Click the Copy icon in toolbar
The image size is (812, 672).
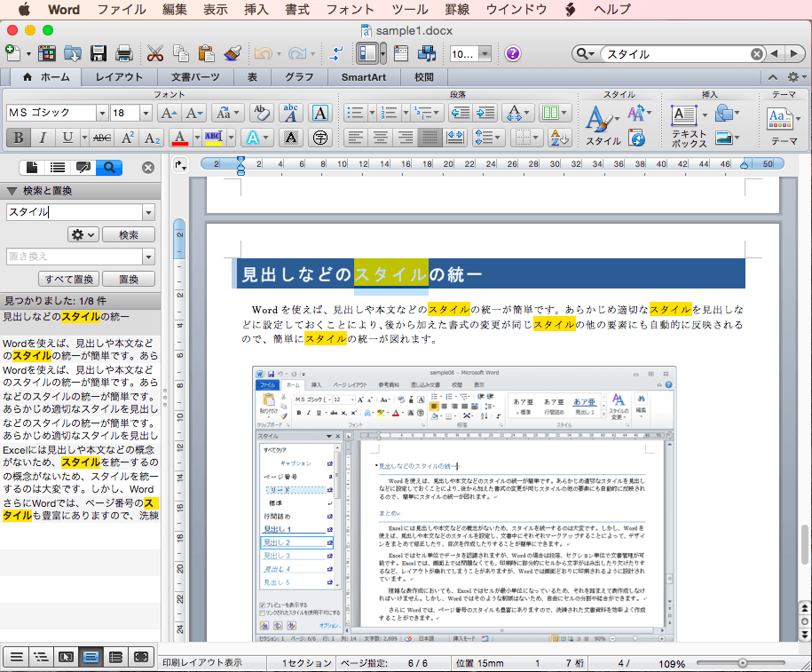tap(181, 53)
